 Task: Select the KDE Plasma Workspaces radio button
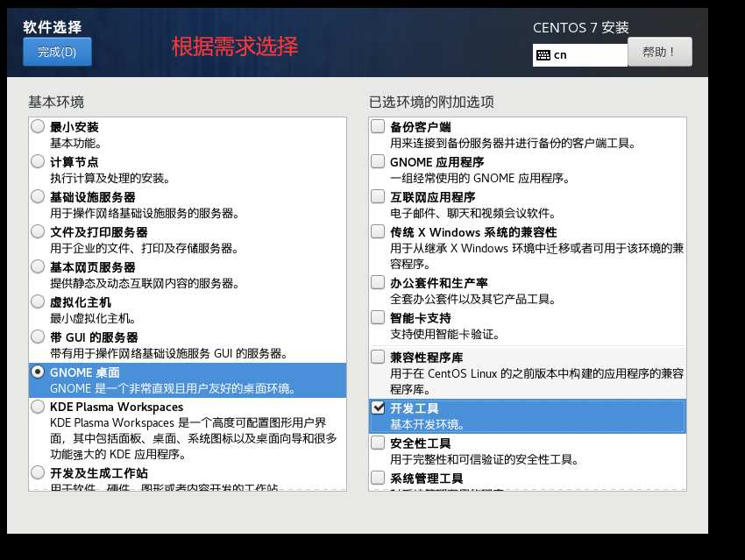(38, 407)
